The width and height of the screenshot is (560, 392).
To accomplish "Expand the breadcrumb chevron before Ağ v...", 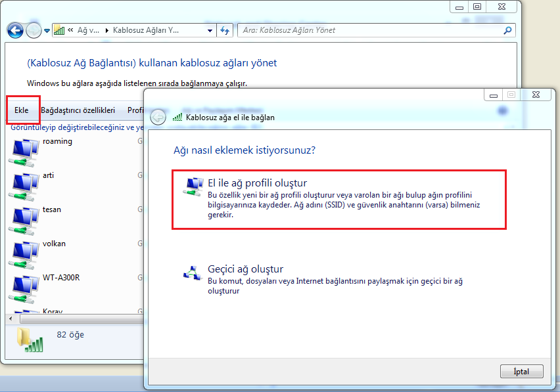I will coord(70,30).
